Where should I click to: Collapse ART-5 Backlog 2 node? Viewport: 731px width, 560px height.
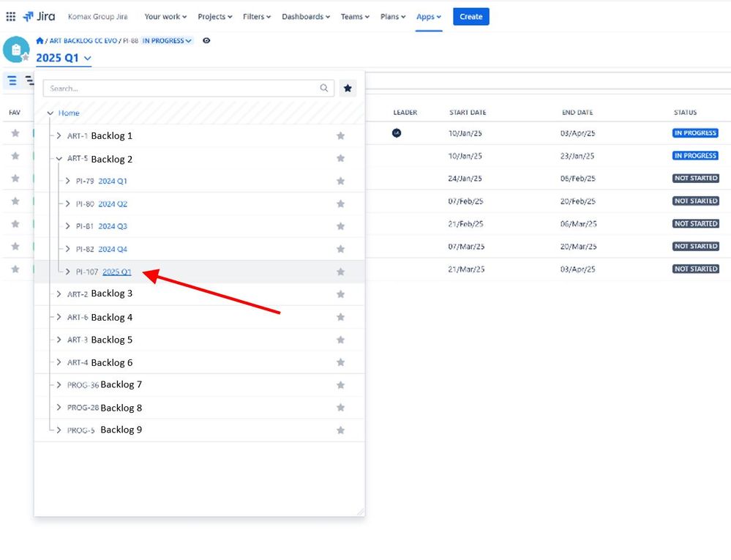click(59, 159)
